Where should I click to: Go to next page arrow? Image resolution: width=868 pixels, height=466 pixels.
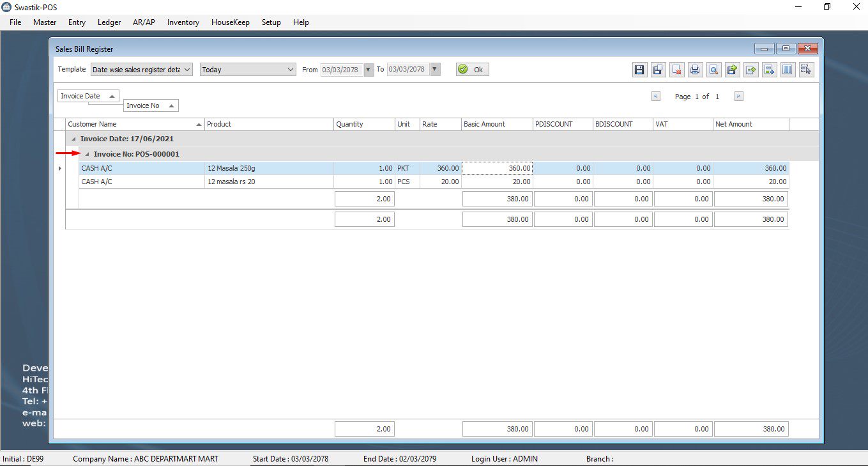pyautogui.click(x=738, y=97)
